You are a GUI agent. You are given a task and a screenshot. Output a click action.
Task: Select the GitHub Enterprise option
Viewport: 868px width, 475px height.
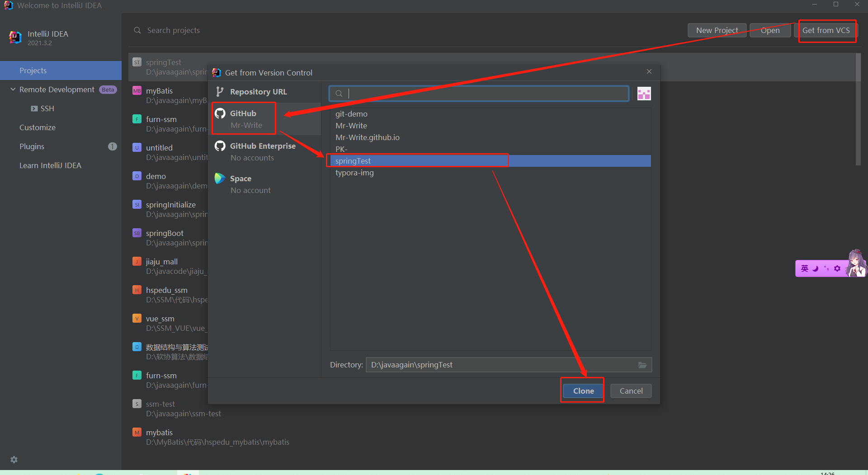point(264,151)
